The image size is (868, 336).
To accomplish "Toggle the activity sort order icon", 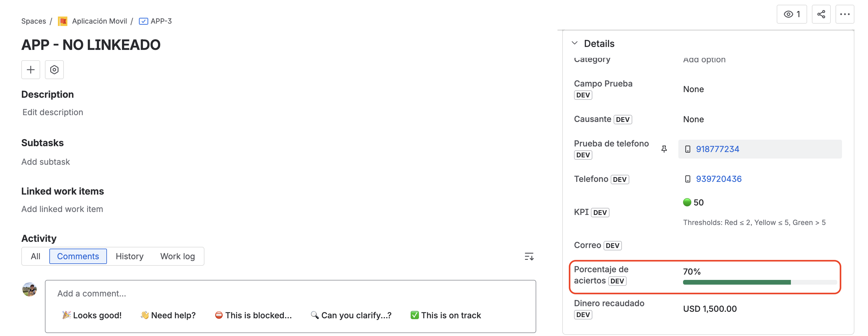I will click(x=529, y=257).
